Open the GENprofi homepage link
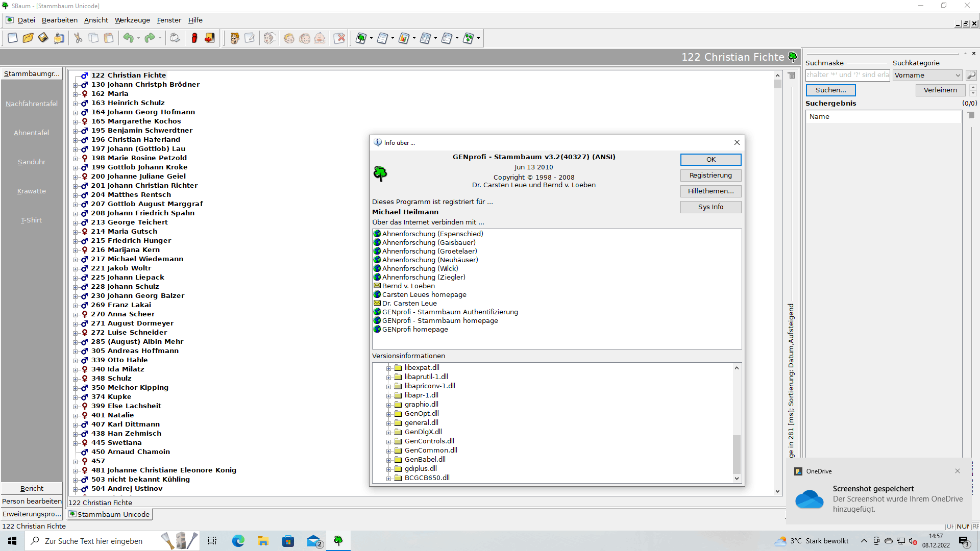 coord(415,330)
